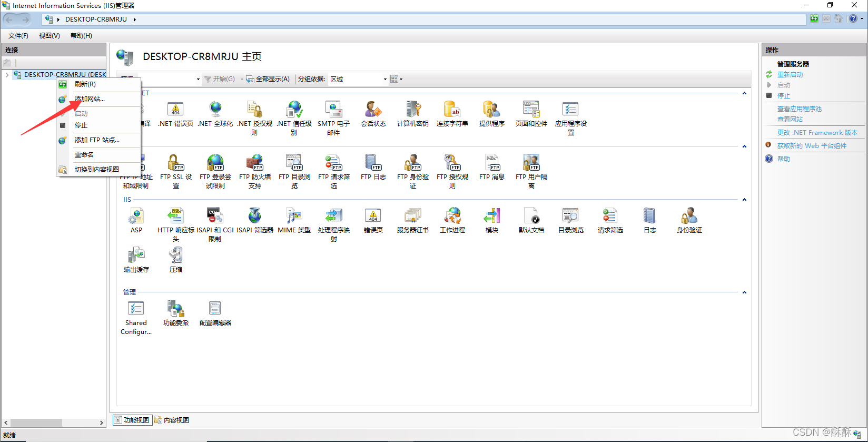Expand the DESKTOP-CR8MRJU server tree node
Screen dimensions: 868x442
[7, 75]
